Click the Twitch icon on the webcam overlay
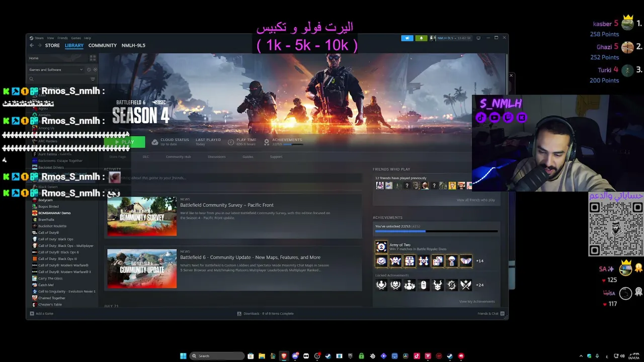644x362 pixels. (x=508, y=118)
